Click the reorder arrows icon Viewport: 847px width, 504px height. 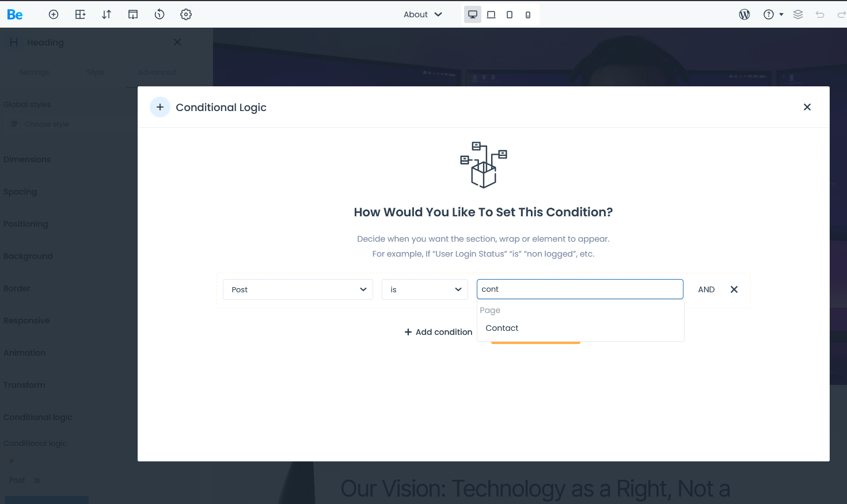pos(107,14)
